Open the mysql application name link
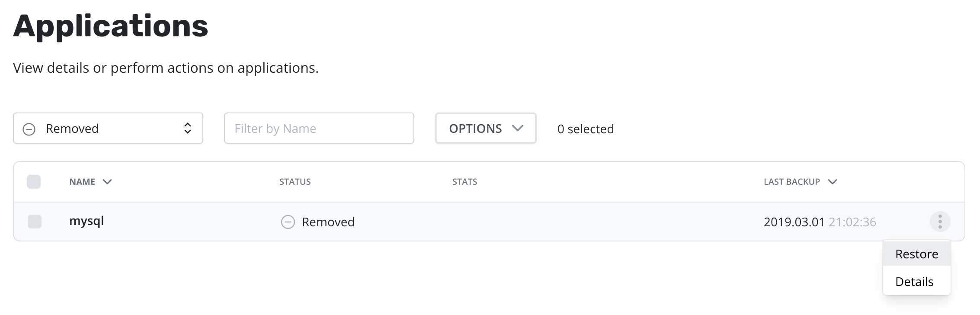 pyautogui.click(x=86, y=221)
